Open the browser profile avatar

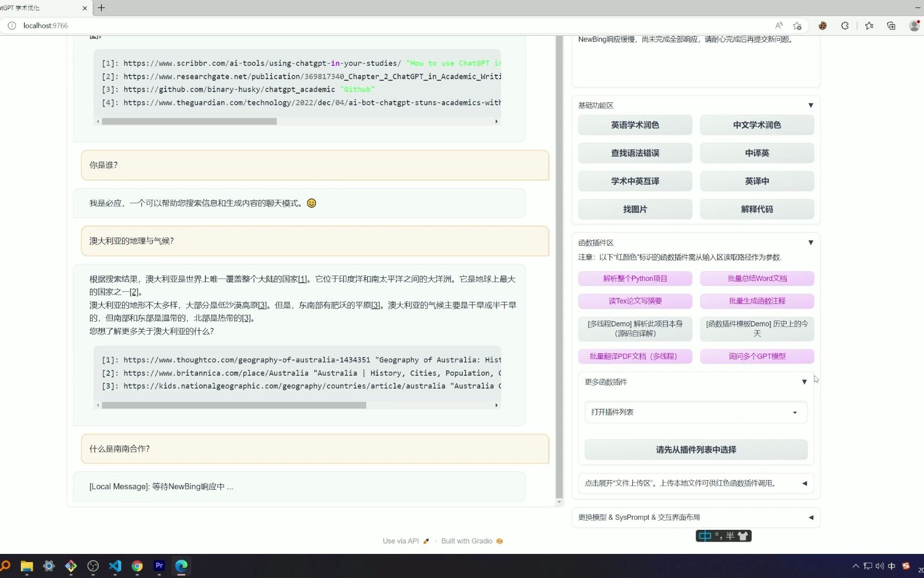pos(914,26)
